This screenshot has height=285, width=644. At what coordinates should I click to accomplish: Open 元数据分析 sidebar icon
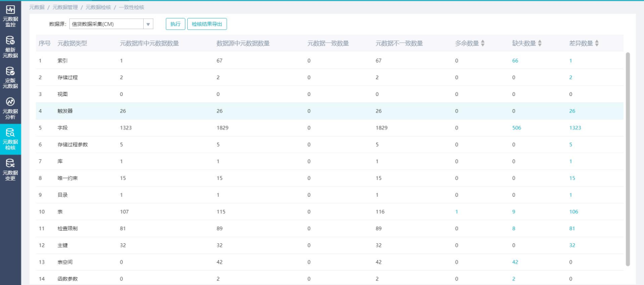[11, 108]
